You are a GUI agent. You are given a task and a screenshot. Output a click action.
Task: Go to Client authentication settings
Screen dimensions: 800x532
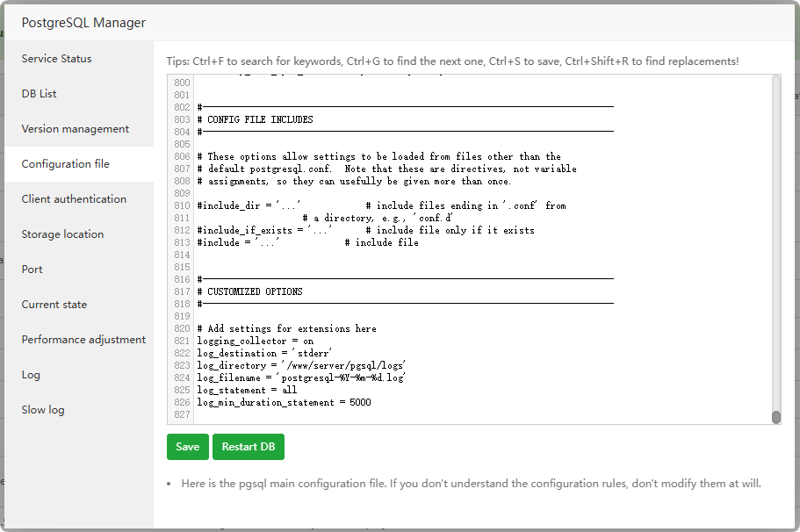click(75, 199)
